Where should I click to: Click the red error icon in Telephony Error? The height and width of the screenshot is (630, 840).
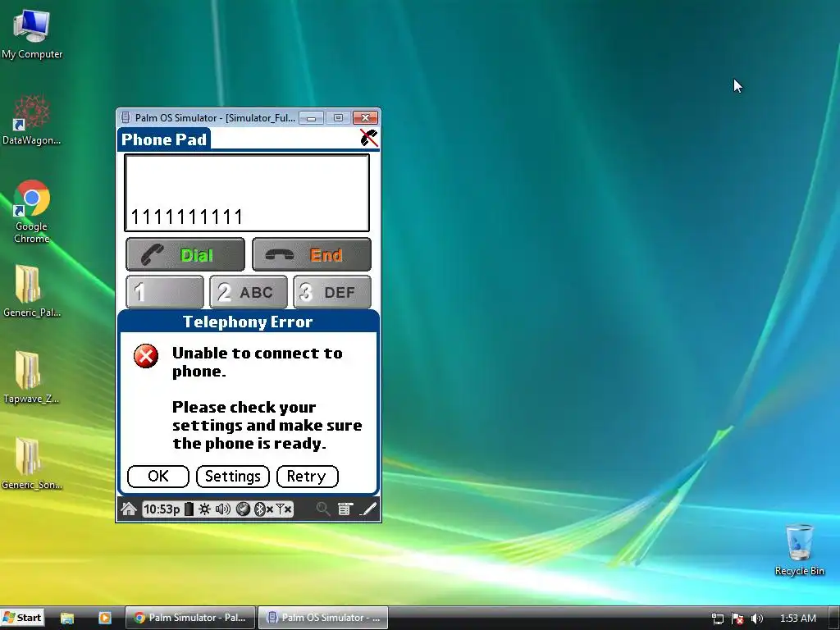coord(146,356)
